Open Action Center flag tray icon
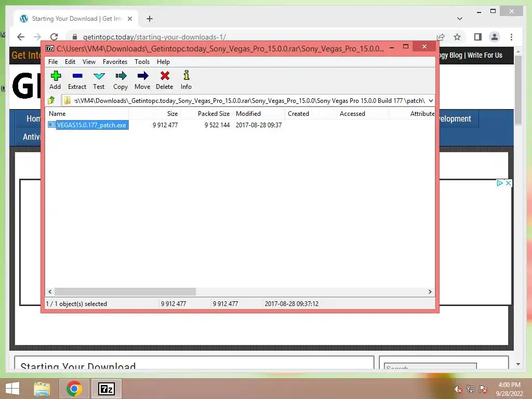This screenshot has width=532, height=399. [483, 389]
